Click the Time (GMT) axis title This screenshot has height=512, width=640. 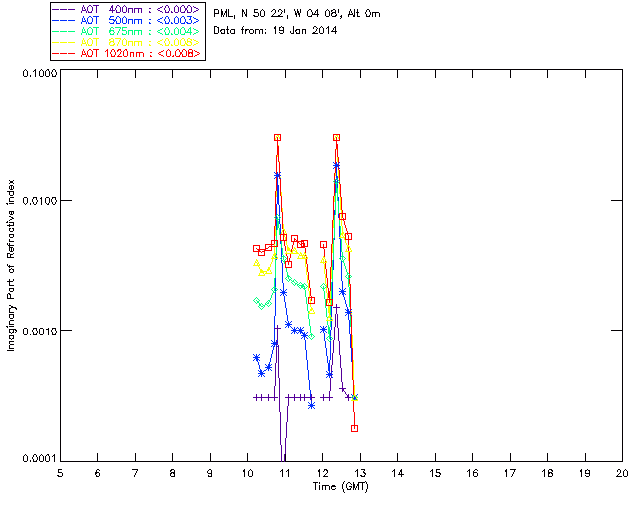(x=341, y=487)
